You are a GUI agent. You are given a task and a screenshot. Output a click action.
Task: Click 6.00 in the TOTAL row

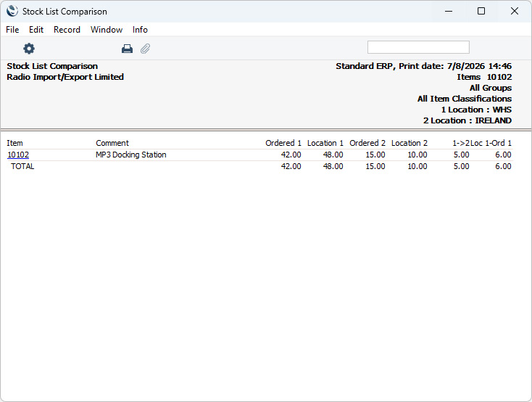click(x=503, y=166)
